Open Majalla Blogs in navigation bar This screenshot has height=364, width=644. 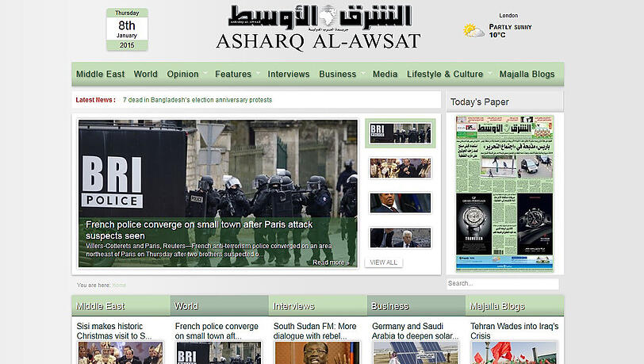(x=527, y=74)
